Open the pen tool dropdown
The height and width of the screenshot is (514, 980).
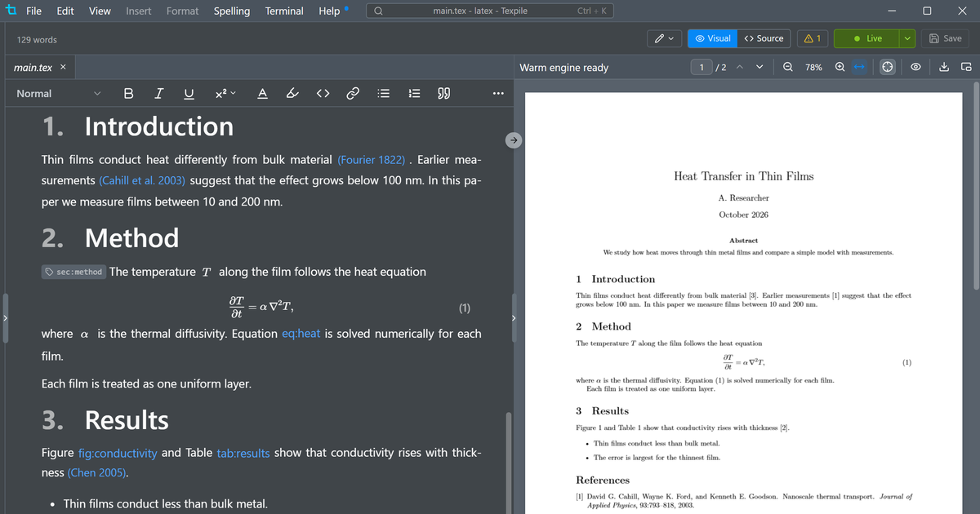point(665,38)
